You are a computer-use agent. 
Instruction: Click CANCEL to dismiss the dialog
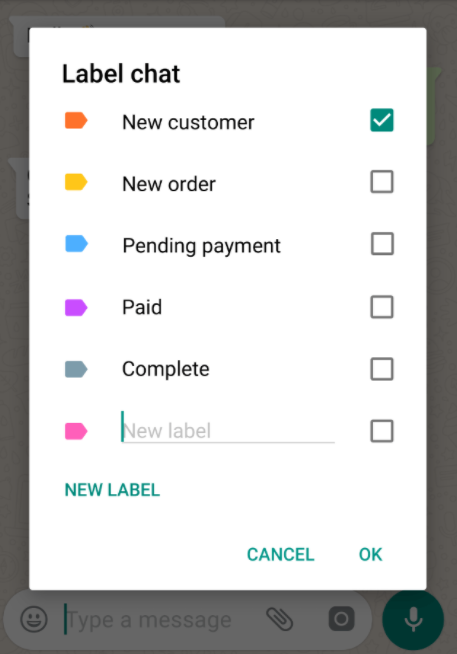pos(281,555)
